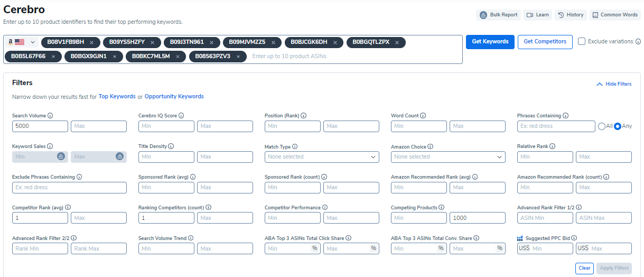Focus Phrases Containing input field
This screenshot has width=644, height=277.
click(556, 126)
